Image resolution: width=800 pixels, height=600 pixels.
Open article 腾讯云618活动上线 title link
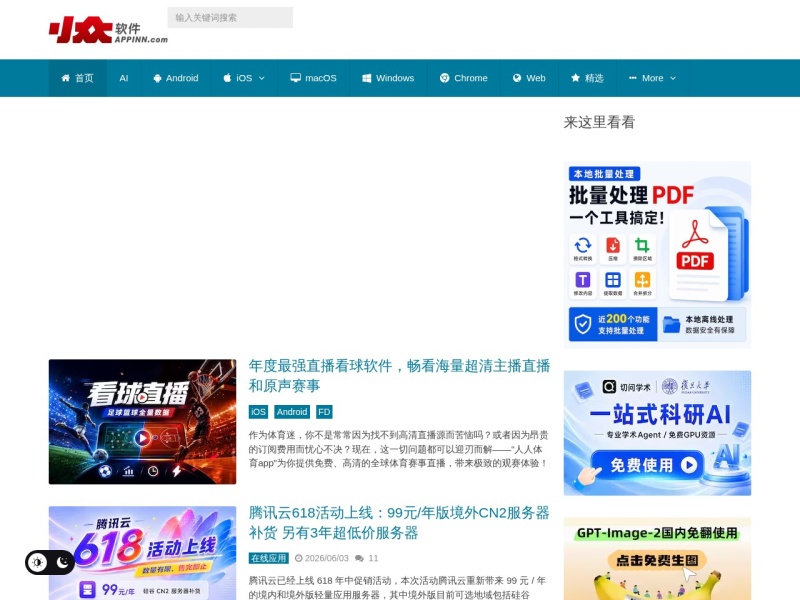pyautogui.click(x=399, y=522)
